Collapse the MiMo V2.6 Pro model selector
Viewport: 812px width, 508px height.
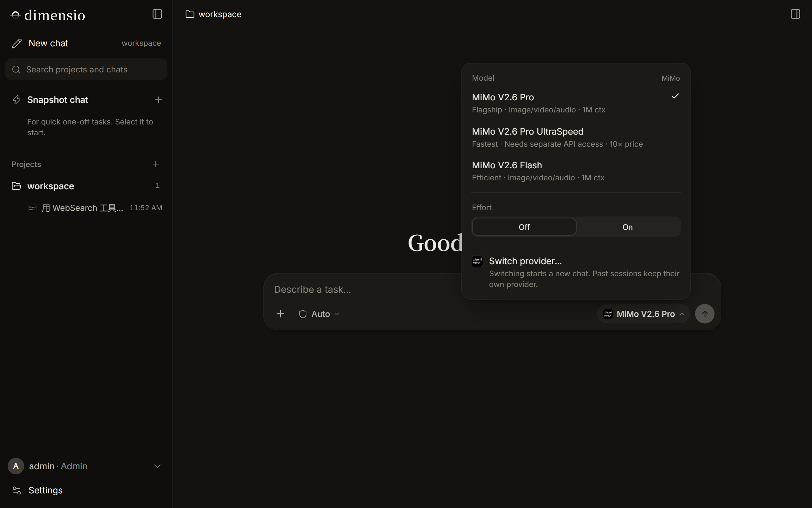point(644,314)
